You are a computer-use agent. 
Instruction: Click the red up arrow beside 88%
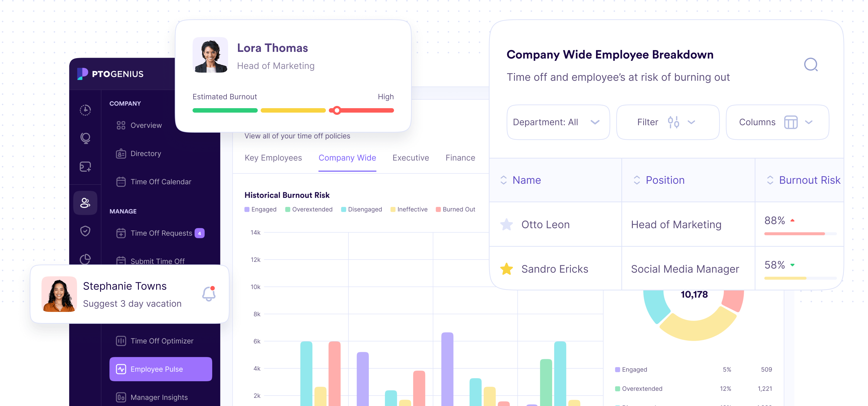(792, 220)
